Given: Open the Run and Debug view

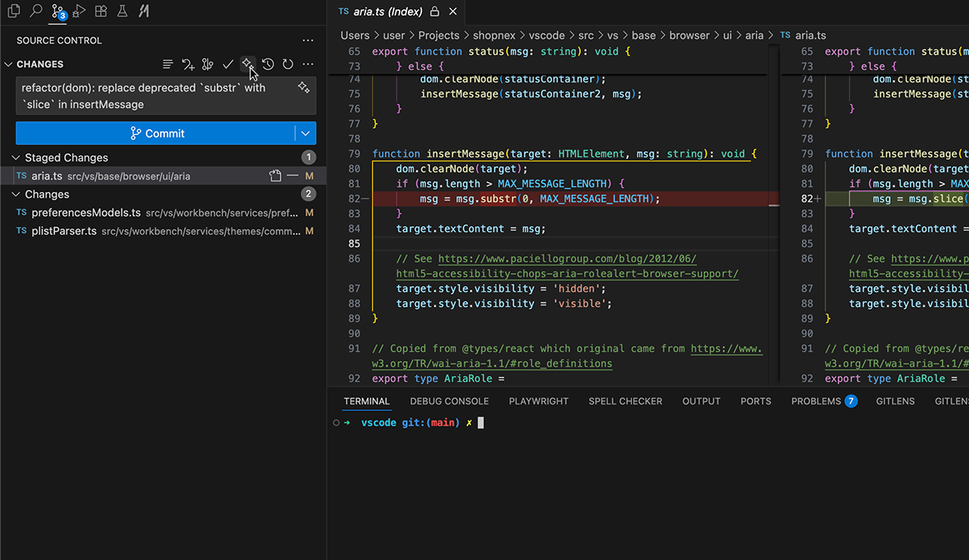Looking at the screenshot, I should click(78, 12).
